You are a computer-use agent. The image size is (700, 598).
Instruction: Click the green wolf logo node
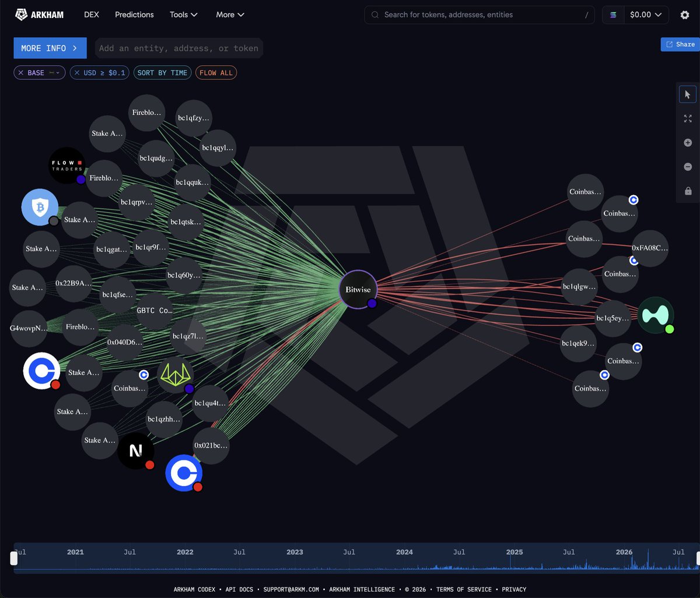tap(176, 376)
